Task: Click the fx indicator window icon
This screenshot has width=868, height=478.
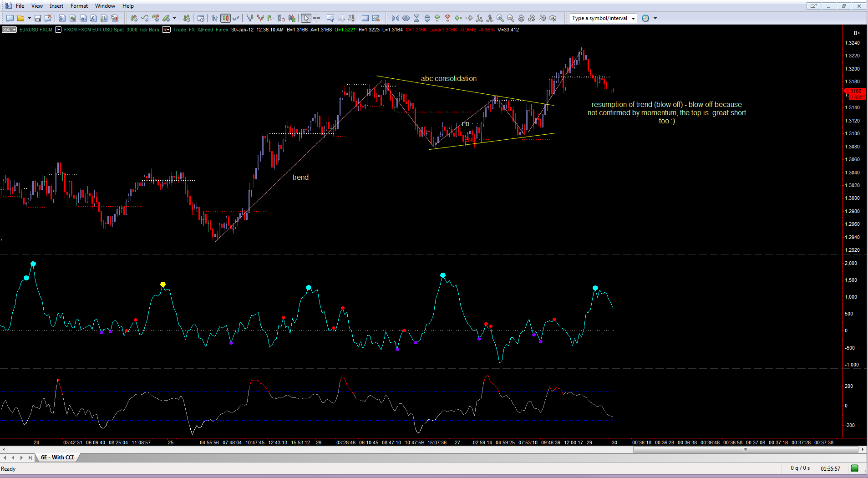Action: [93, 18]
